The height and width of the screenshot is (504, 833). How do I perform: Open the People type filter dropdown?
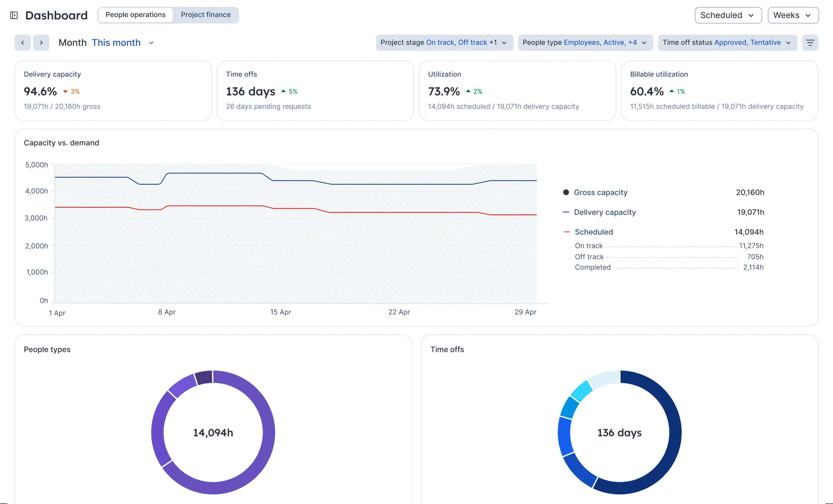point(585,43)
